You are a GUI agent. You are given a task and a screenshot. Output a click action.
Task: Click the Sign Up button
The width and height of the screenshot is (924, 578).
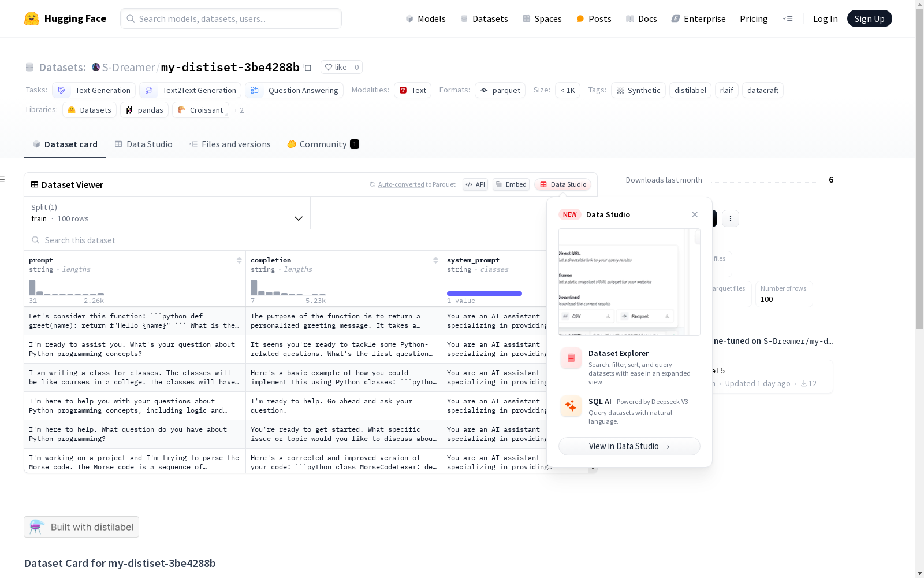pos(869,18)
